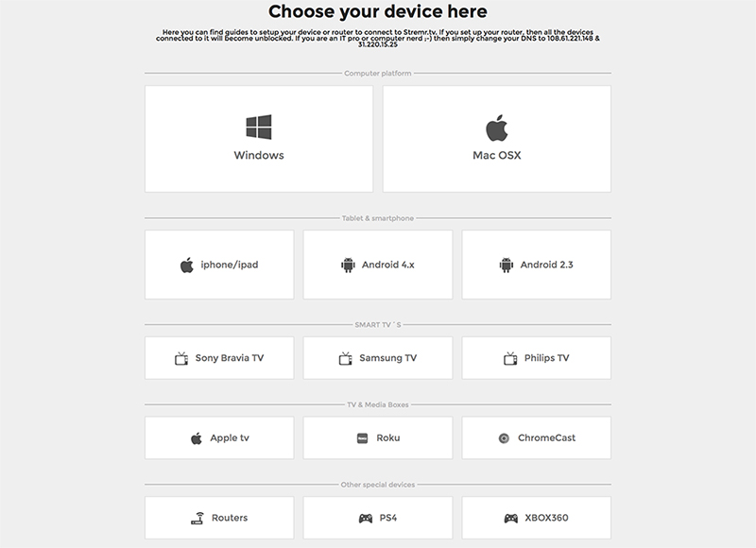Click the TV icon beside Samsung TV
Viewport: 756px width, 548px height.
tap(344, 358)
